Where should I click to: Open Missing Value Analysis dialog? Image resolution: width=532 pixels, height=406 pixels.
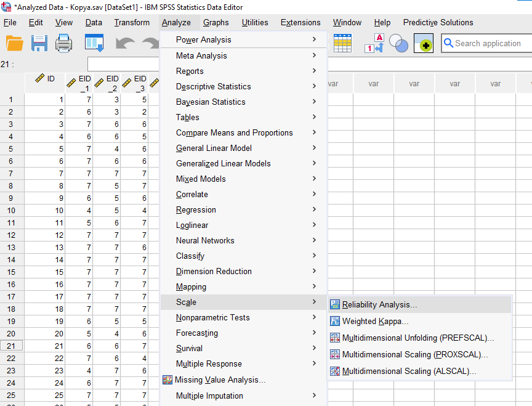(x=220, y=380)
